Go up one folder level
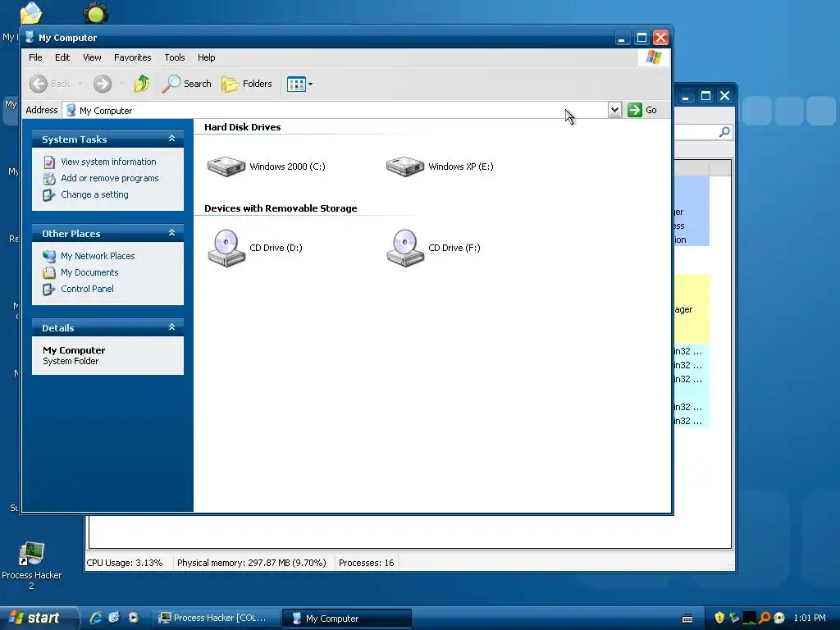 pyautogui.click(x=141, y=84)
